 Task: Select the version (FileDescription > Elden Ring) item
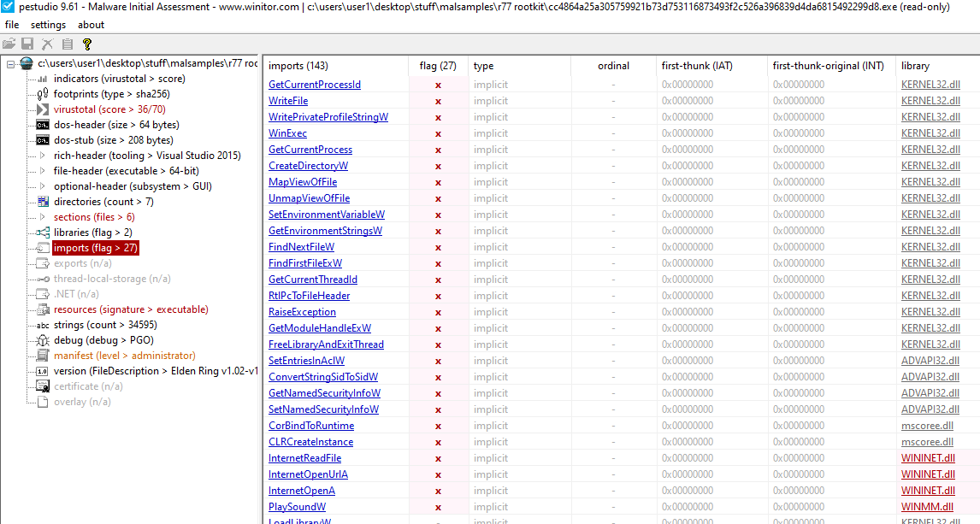pos(155,371)
